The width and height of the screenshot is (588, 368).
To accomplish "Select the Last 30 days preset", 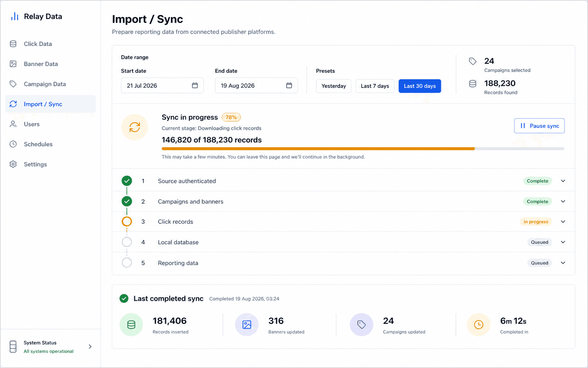I will pyautogui.click(x=420, y=86).
